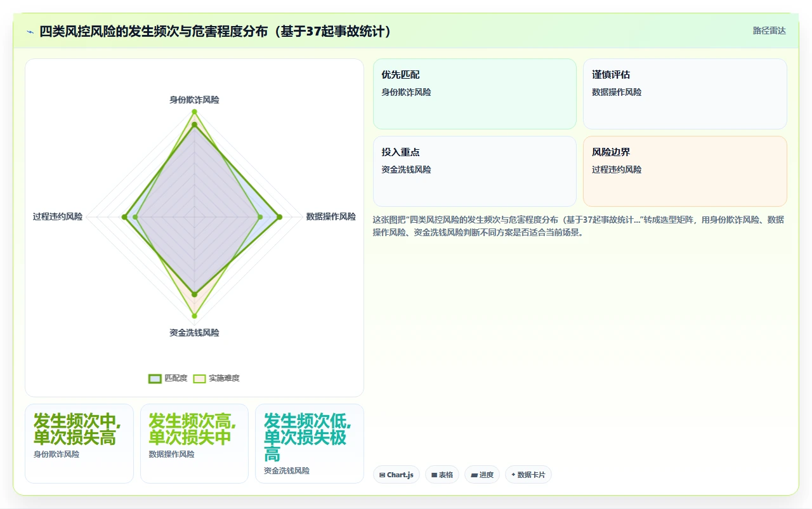Click 资金洗钱风险 text in 投入重点 card
The image size is (812, 509).
coord(406,169)
